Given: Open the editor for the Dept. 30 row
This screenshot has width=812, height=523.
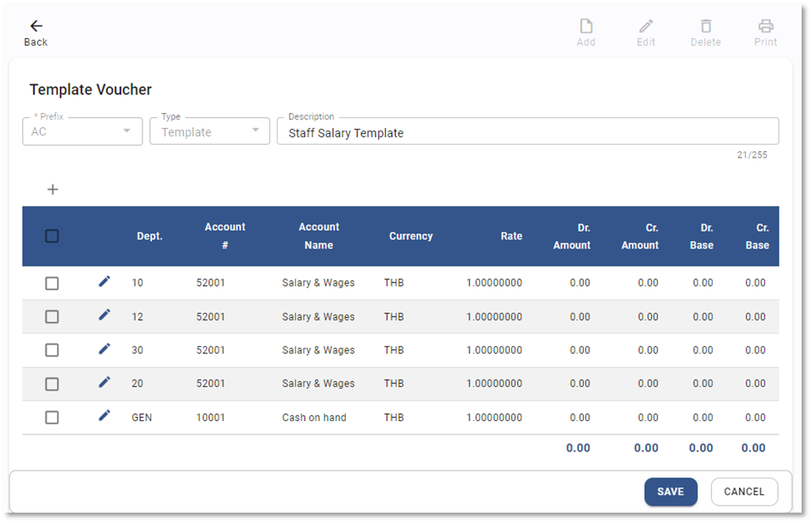Looking at the screenshot, I should [104, 349].
